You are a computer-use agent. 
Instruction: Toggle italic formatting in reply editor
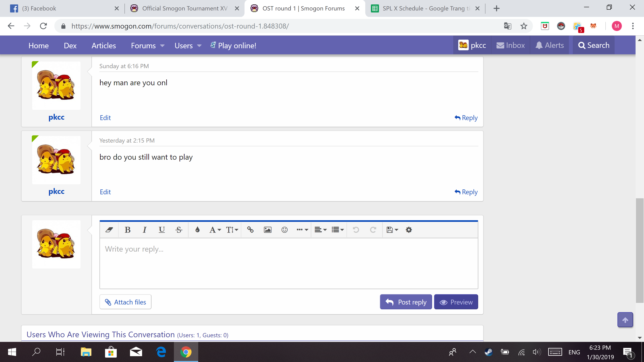(144, 230)
